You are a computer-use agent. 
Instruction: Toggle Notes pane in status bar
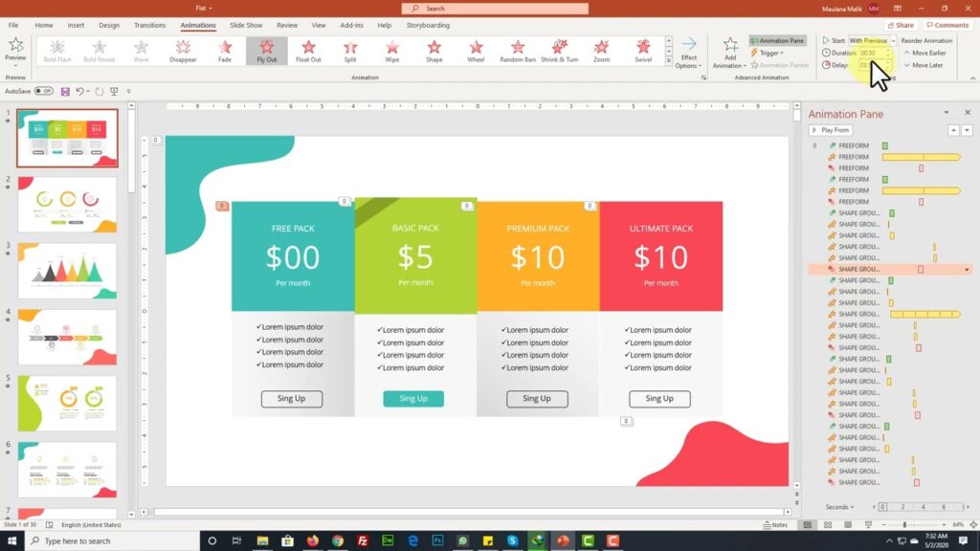coord(775,525)
